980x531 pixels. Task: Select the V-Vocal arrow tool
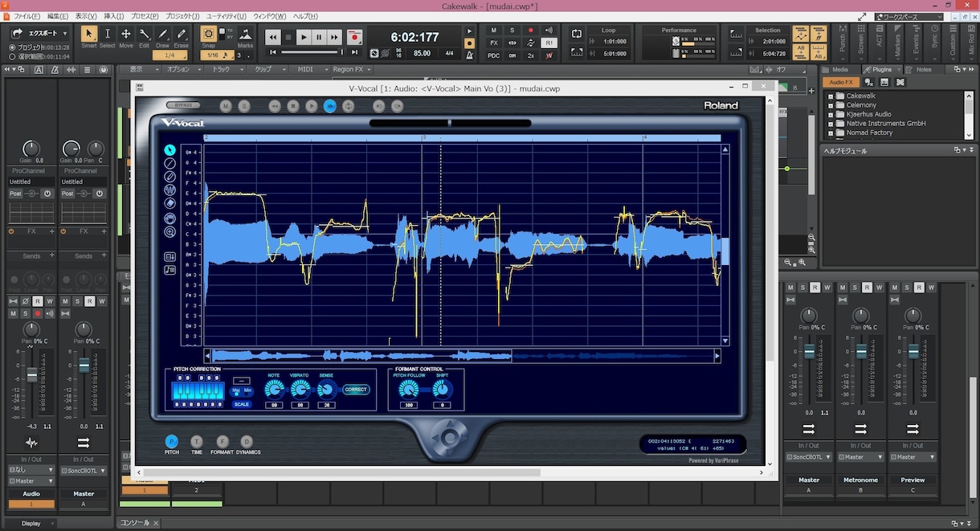pyautogui.click(x=170, y=150)
